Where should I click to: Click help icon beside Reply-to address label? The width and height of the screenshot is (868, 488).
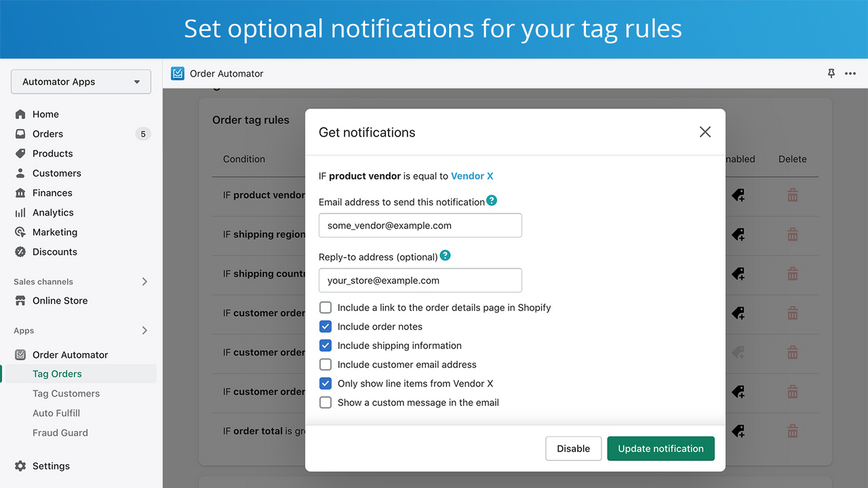point(445,256)
